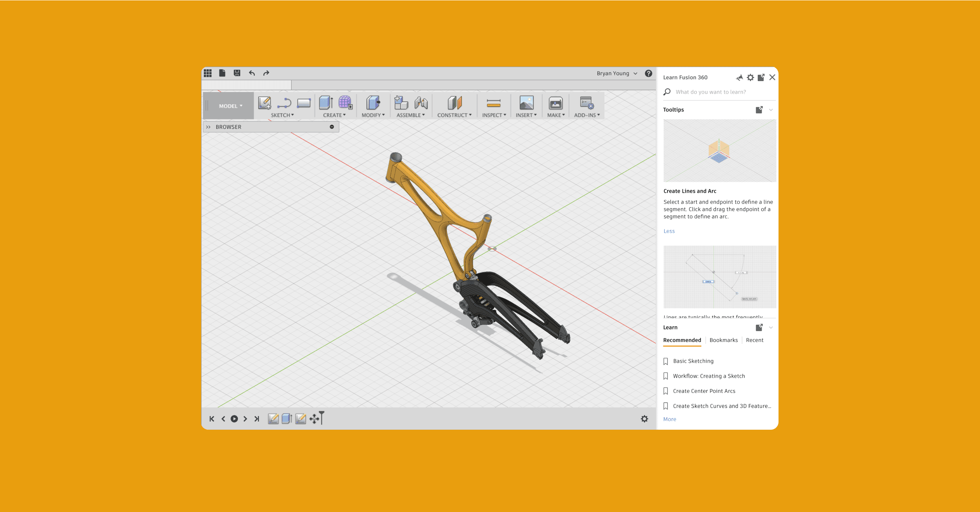Select the Press Pull modify icon
Viewport: 980px width, 512px height.
[x=373, y=103]
